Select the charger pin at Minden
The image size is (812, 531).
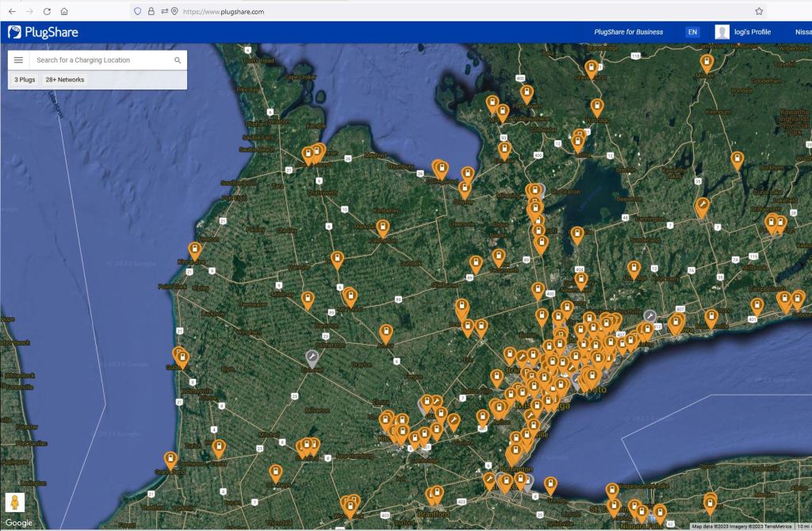(x=706, y=62)
